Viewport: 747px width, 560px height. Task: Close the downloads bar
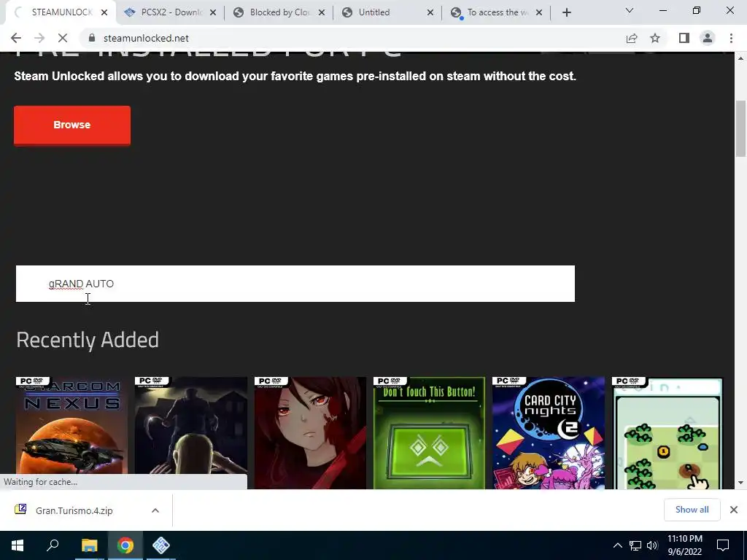734,510
